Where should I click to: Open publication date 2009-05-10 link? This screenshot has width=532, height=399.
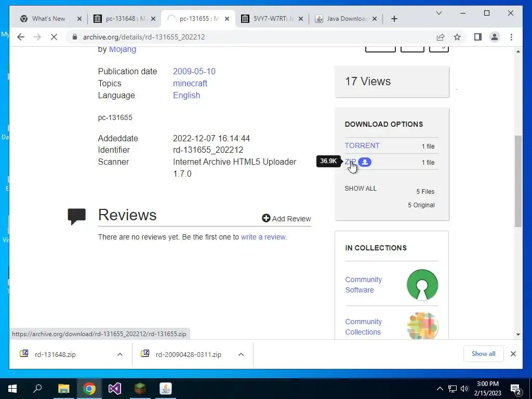[194, 71]
